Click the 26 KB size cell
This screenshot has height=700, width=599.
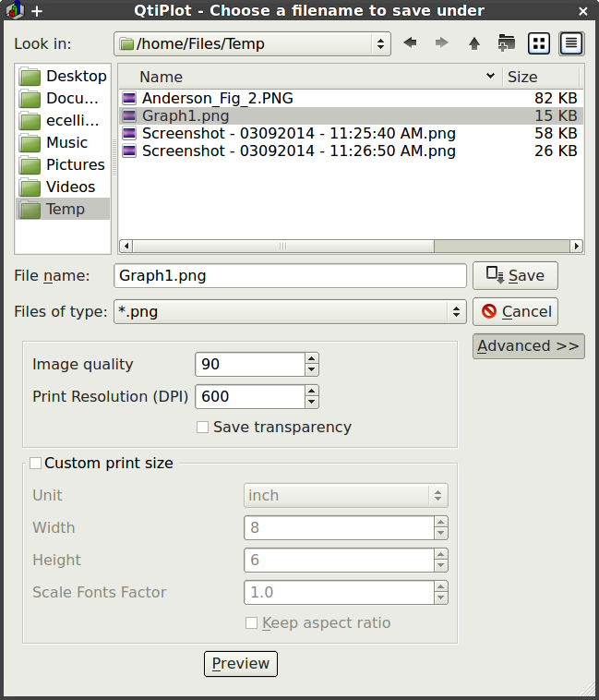556,151
